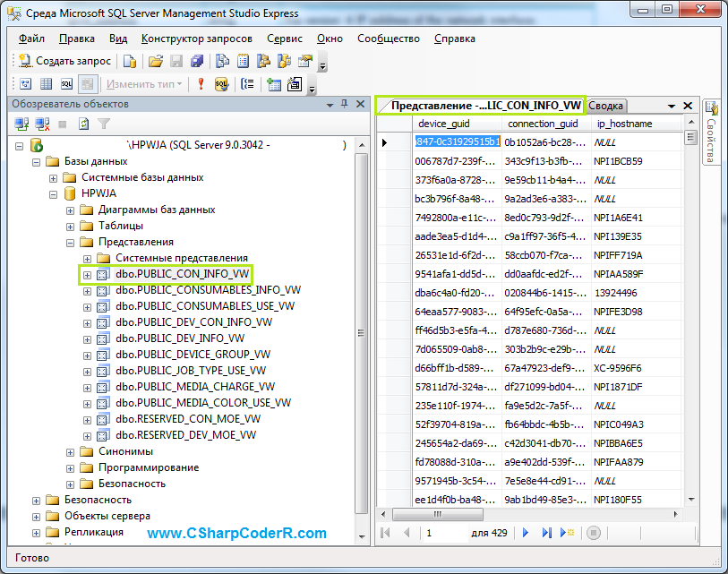Select the Представление LIC_CON_INFO_VW tab
The image size is (728, 574).
click(x=481, y=106)
